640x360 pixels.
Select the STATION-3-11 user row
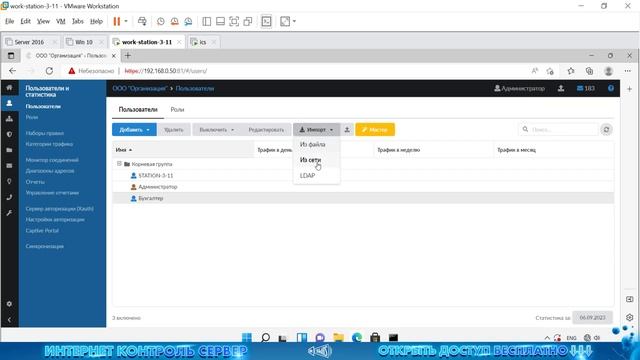(363, 176)
